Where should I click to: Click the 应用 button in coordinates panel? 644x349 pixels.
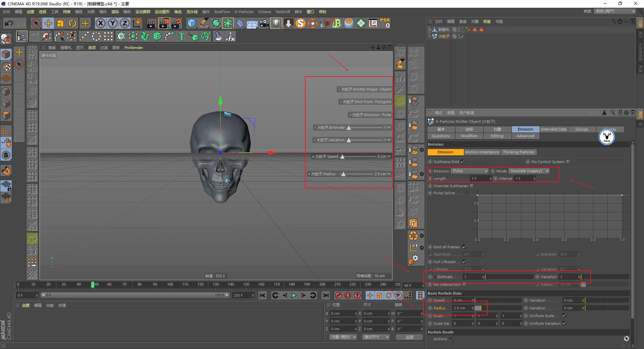pos(409,337)
